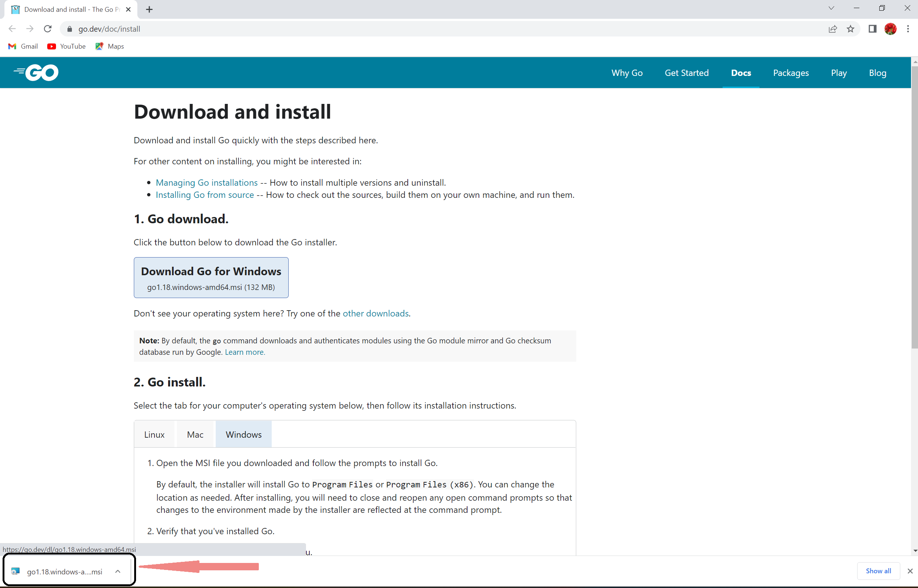Viewport: 918px width, 588px height.
Task: Reload the page with refresh icon
Action: coord(47,29)
